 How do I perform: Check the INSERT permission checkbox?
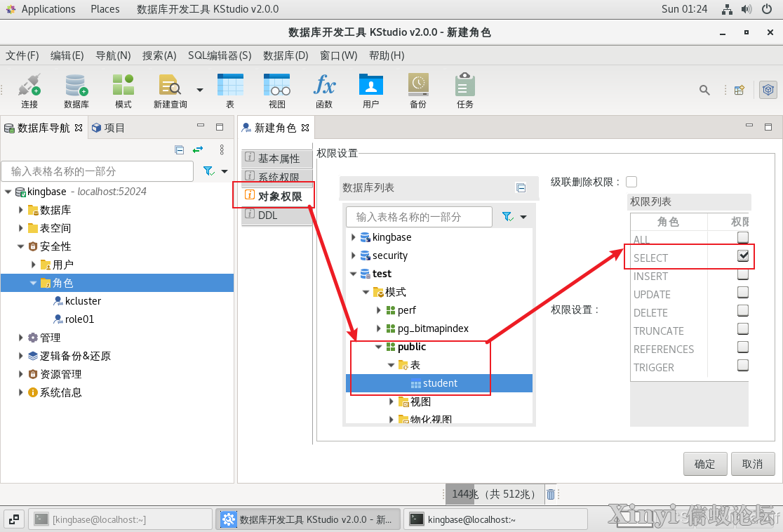(x=743, y=274)
